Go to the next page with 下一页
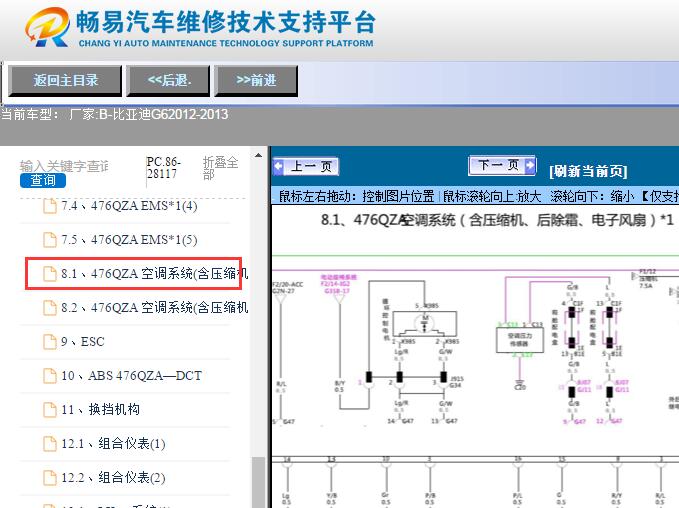This screenshot has width=679, height=508. click(502, 165)
